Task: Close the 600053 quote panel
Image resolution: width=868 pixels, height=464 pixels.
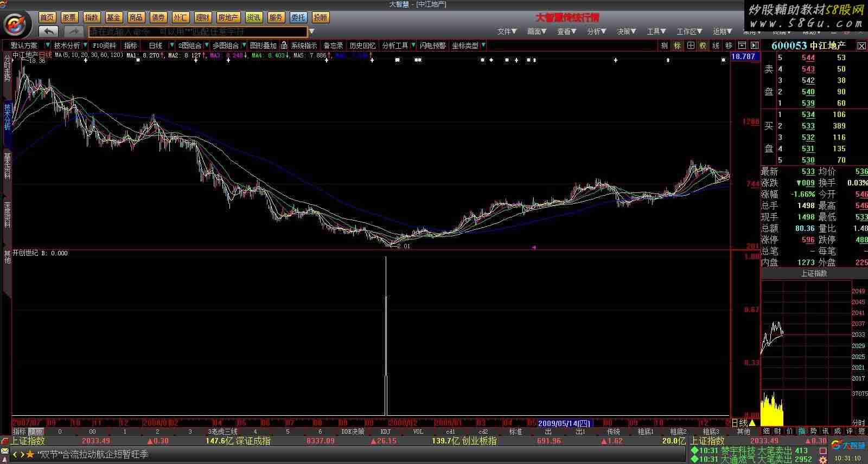Action: point(861,46)
